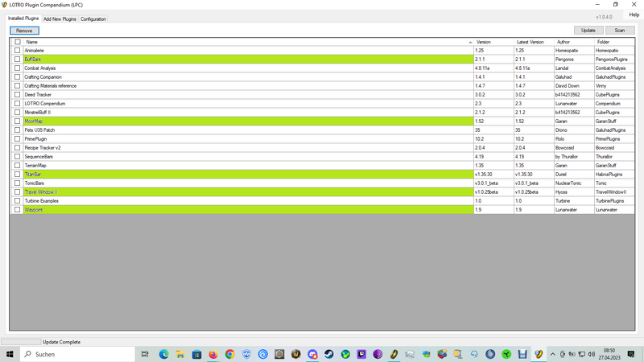The height and width of the screenshot is (362, 644).
Task: Check the Combat Analysis checkbox
Action: pyautogui.click(x=17, y=68)
